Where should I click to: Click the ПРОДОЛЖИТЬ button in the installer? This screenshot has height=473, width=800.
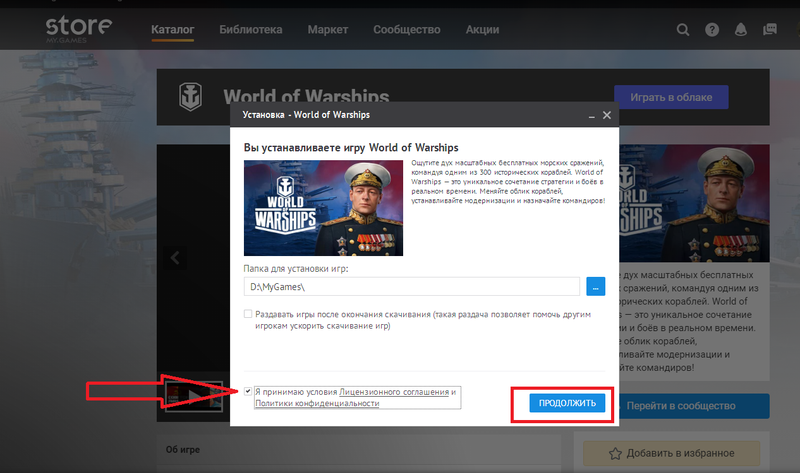coord(567,403)
